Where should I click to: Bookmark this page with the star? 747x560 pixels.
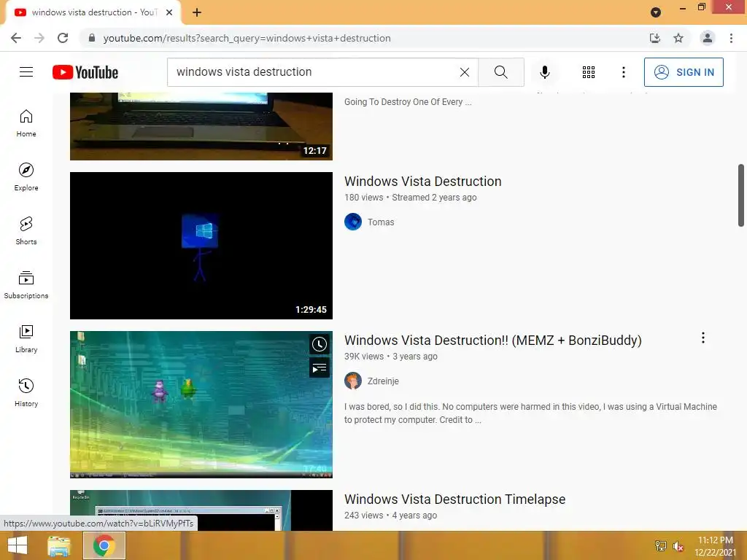(x=678, y=38)
